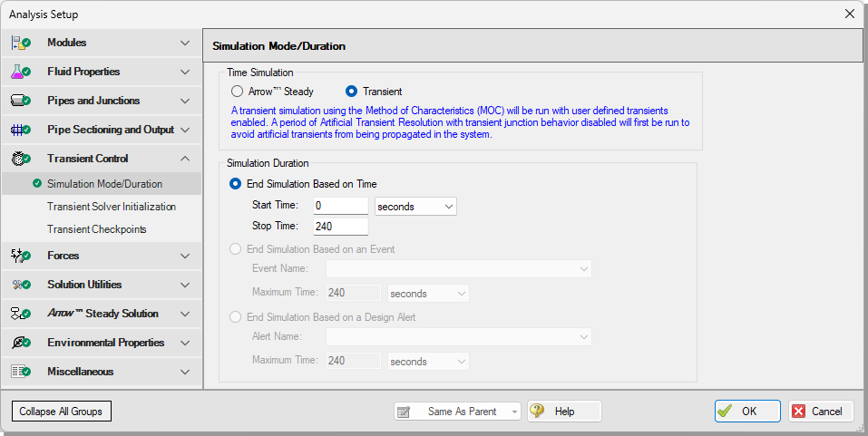Click the Help button
This screenshot has height=436, width=868.
tap(564, 412)
